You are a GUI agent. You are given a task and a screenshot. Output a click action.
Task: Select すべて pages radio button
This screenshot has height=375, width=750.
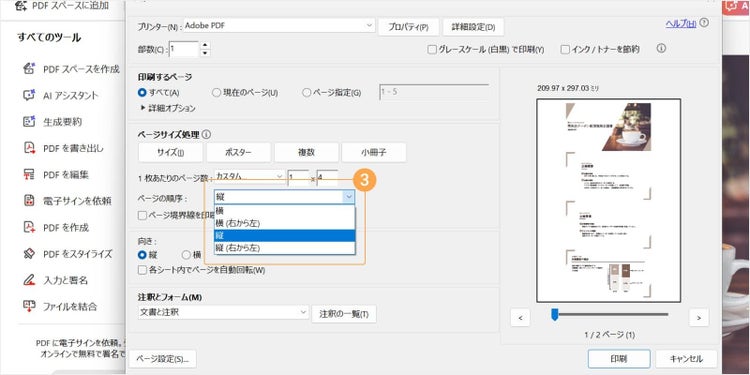coord(142,93)
